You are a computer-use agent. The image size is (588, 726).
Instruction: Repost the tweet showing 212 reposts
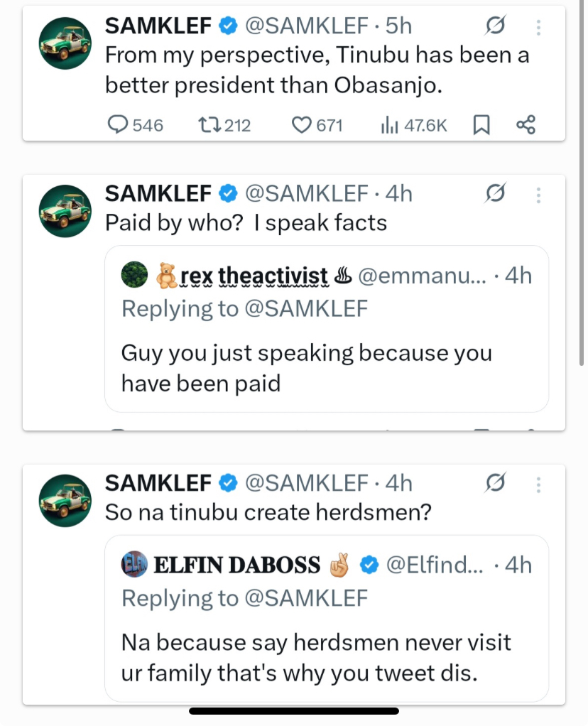pos(207,124)
